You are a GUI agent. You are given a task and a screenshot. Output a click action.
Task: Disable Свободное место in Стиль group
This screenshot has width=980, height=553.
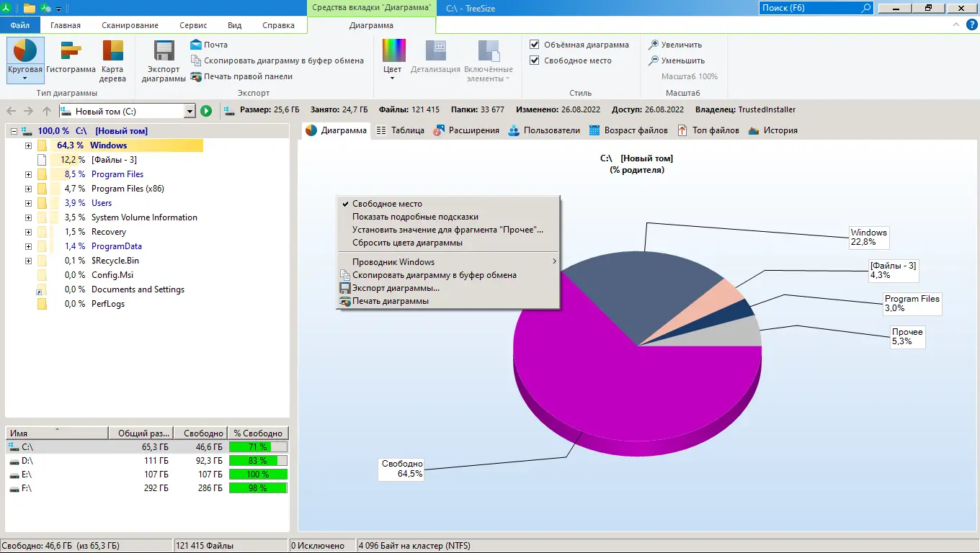(535, 60)
